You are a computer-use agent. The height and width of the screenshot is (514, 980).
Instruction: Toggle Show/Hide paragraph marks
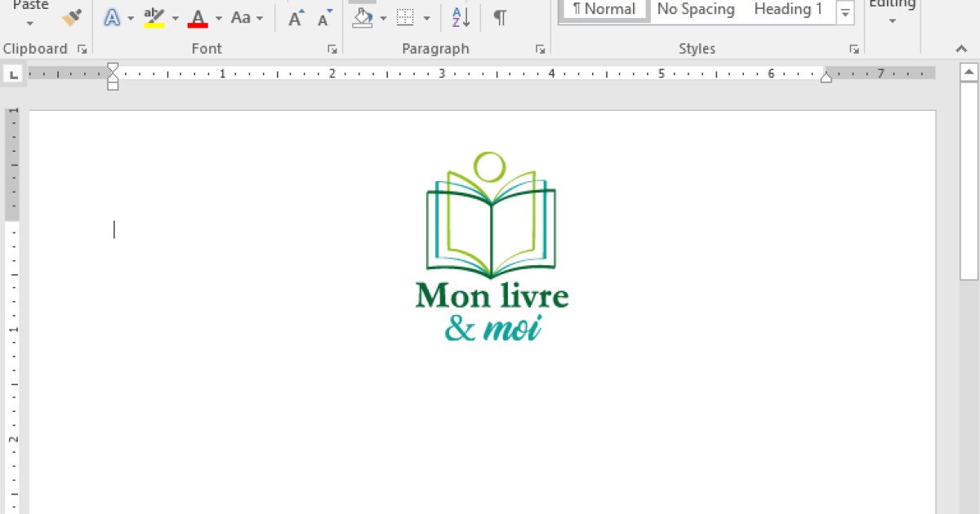(x=500, y=17)
